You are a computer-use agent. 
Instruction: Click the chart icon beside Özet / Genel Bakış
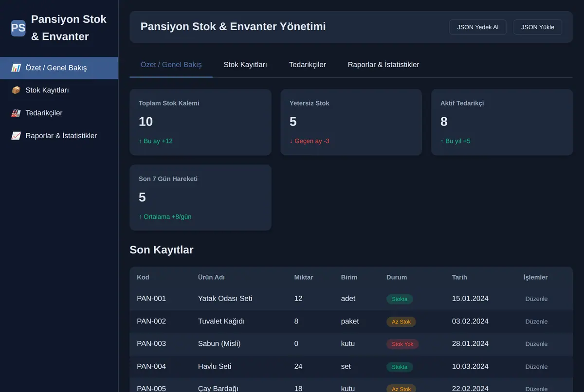(16, 68)
